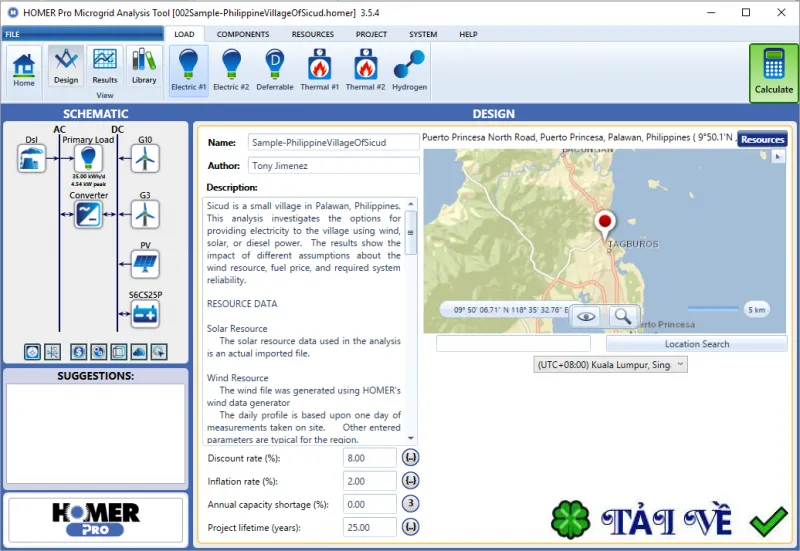The width and height of the screenshot is (800, 551).
Task: Open the HELP tab
Action: (x=468, y=34)
